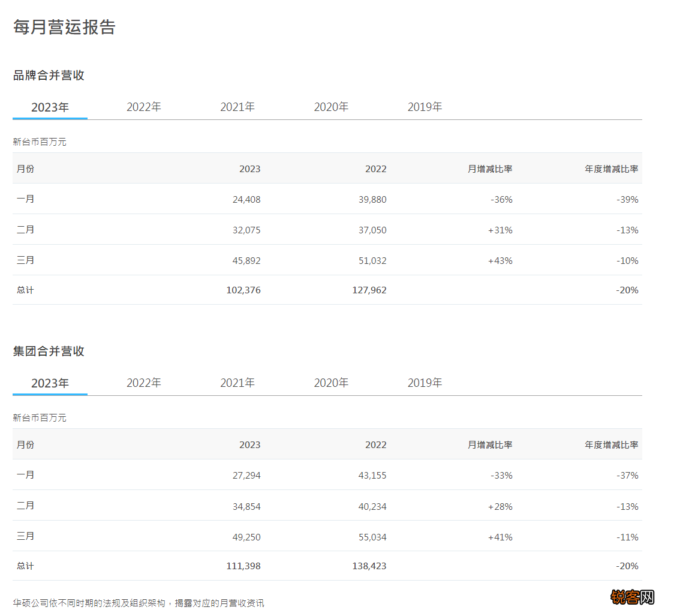
Task: Click brand March yearly change -10%
Action: click(x=627, y=260)
